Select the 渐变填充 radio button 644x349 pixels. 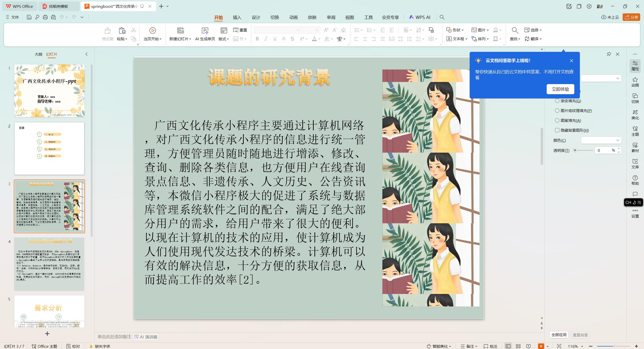(x=557, y=100)
